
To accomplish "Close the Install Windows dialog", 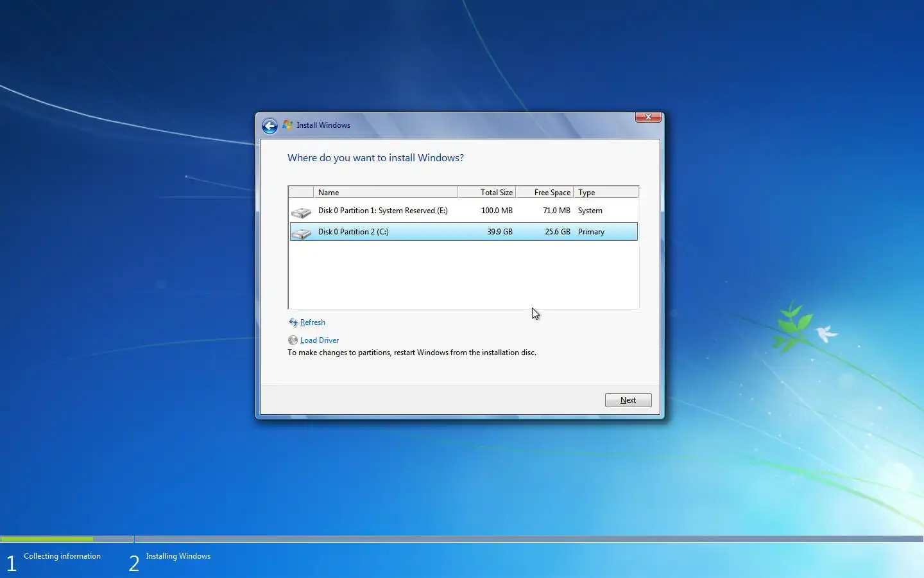I will (648, 117).
